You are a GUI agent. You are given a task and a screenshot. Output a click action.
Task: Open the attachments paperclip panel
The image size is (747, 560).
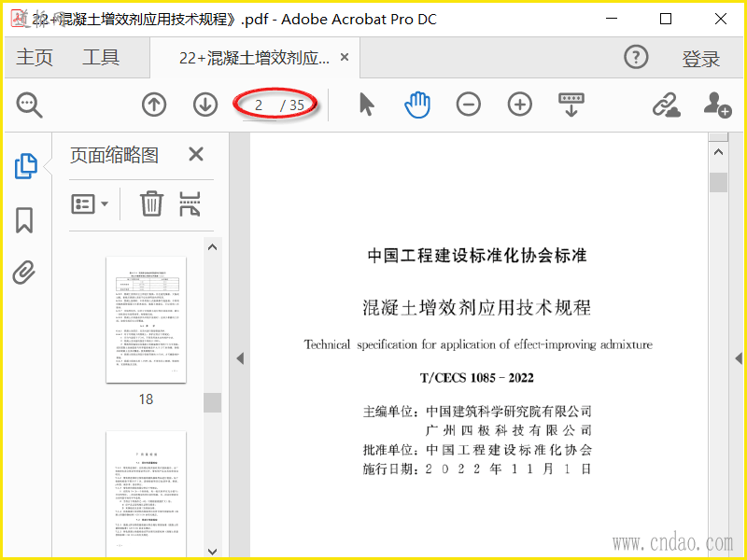pyautogui.click(x=24, y=273)
